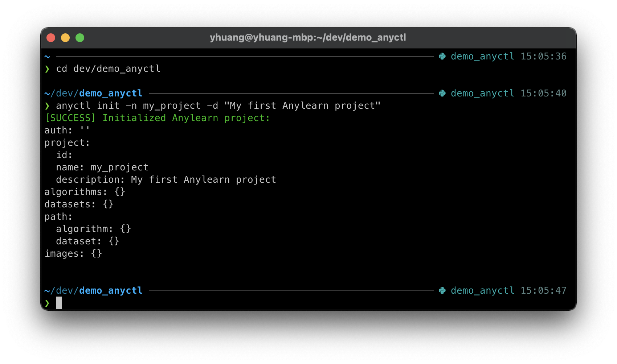Screen dimensions: 617x364
Task: Click the indented 'algorithm: {}' line
Action: [93, 229]
